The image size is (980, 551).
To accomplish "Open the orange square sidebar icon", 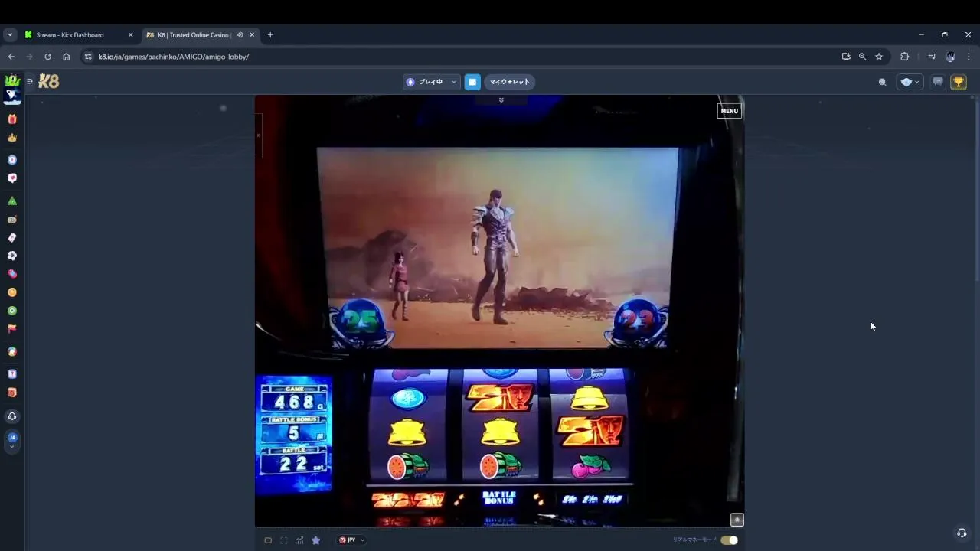I will click(x=12, y=393).
